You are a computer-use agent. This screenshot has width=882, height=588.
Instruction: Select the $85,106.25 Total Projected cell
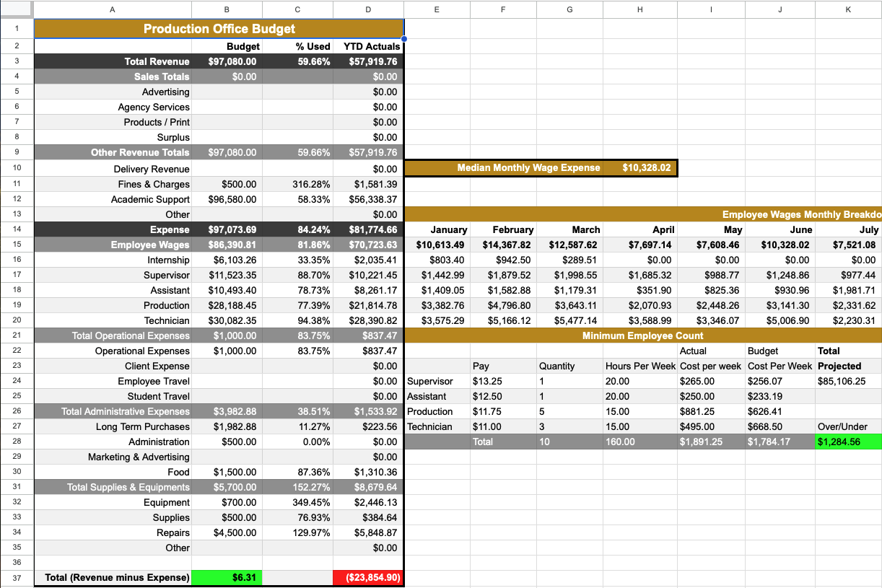coord(847,381)
